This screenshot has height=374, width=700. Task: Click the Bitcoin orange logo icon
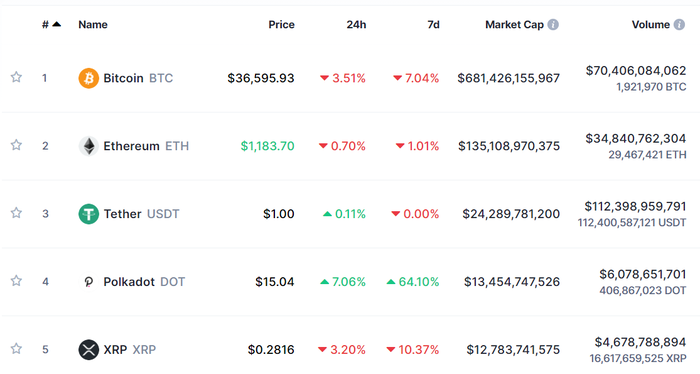pos(88,78)
